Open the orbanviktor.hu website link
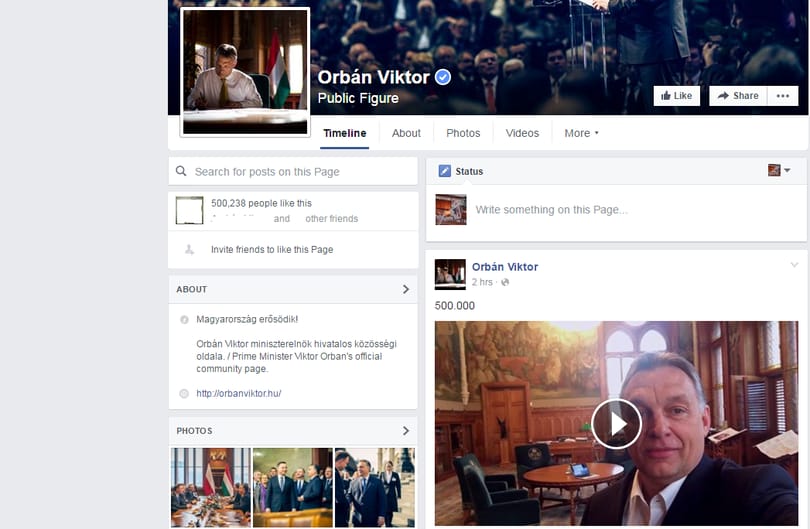Screen dimensions: 810x529 (x=239, y=393)
